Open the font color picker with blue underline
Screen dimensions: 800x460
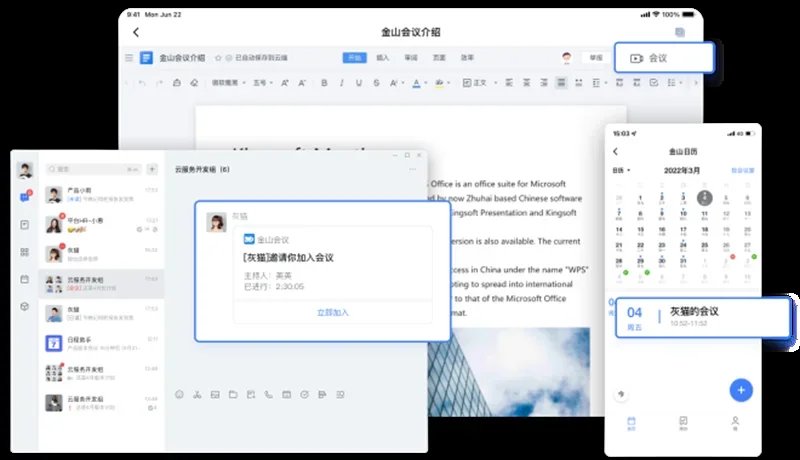click(419, 83)
